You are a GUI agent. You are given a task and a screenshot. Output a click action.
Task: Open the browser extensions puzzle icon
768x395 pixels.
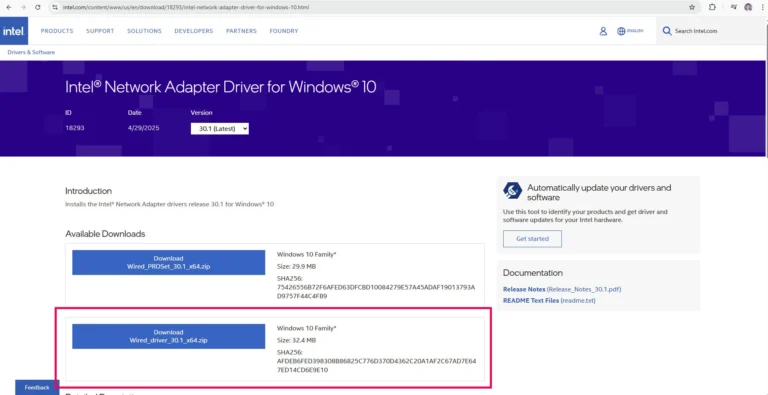coord(712,7)
